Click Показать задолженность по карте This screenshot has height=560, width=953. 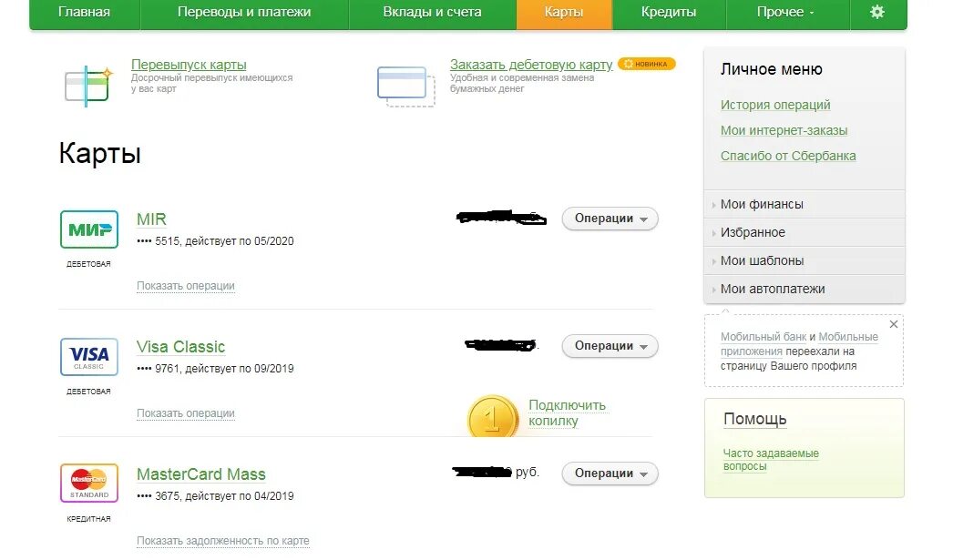click(x=223, y=541)
